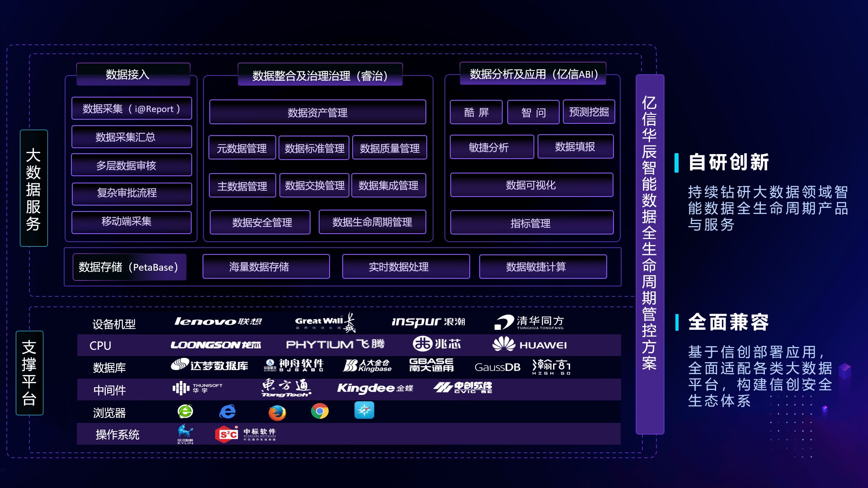This screenshot has height=488, width=868.
Task: Click the Firefox browser icon
Action: 277,412
